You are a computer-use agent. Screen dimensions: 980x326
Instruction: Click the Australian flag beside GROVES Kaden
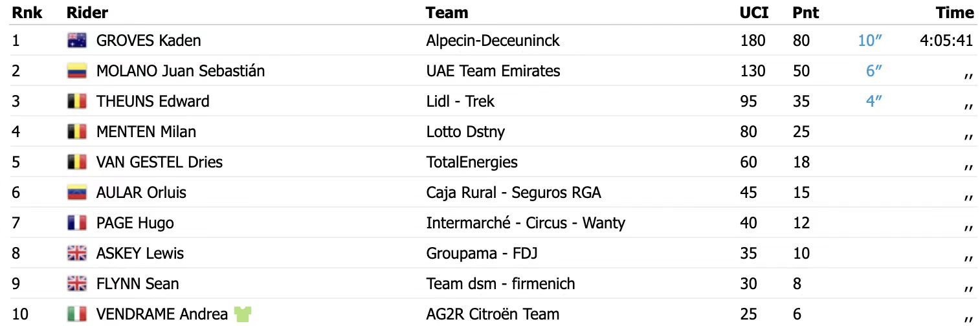pos(76,41)
